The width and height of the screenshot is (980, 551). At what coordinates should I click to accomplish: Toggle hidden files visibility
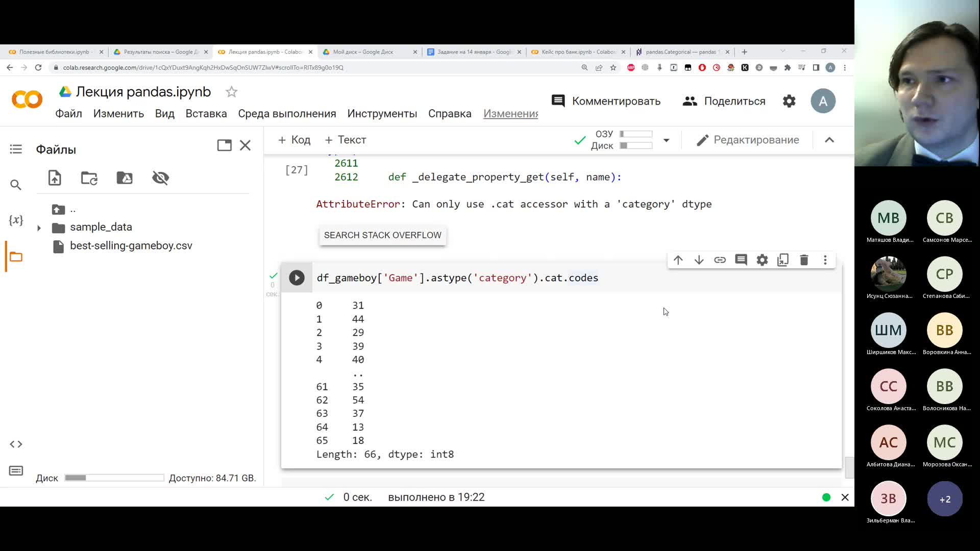pyautogui.click(x=160, y=178)
